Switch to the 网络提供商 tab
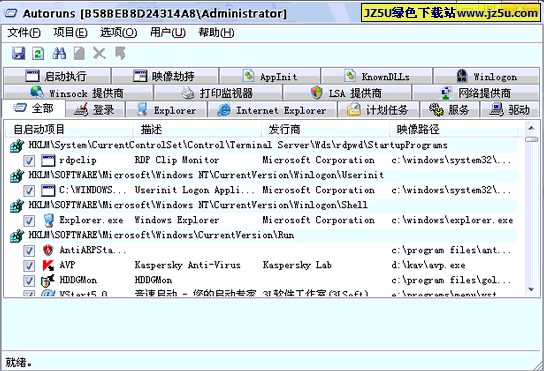This screenshot has width=544, height=371. (475, 93)
